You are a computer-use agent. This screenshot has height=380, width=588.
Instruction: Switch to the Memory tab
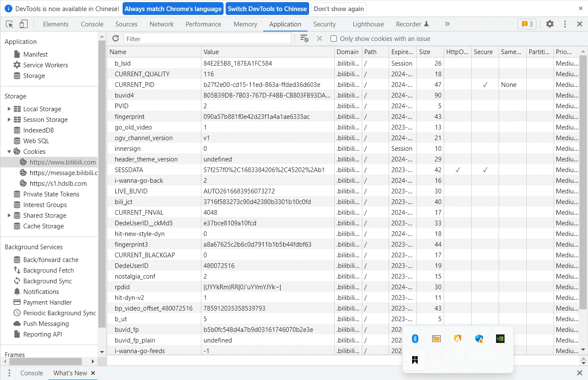click(245, 24)
